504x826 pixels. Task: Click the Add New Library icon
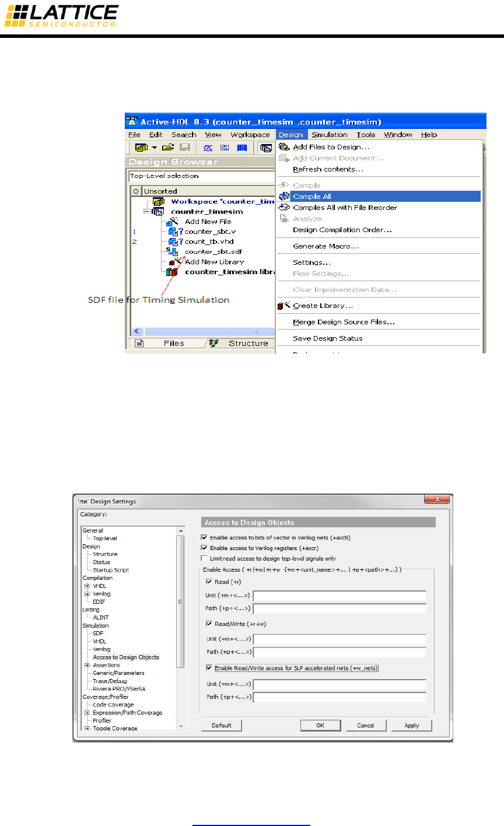(x=172, y=262)
